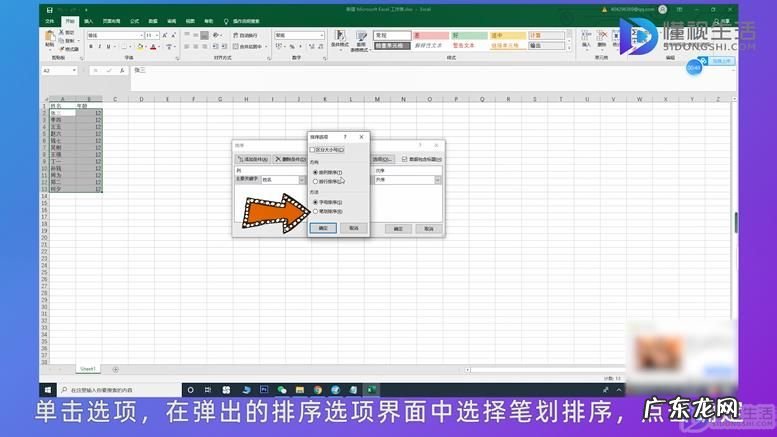This screenshot has height=437, width=777.
Task: Click Format as Table icon
Action: pos(361,41)
